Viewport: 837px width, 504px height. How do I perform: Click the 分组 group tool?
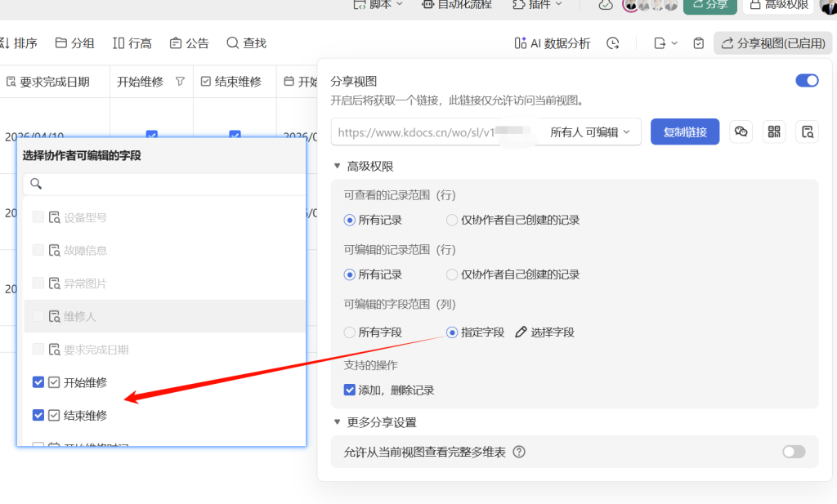74,43
